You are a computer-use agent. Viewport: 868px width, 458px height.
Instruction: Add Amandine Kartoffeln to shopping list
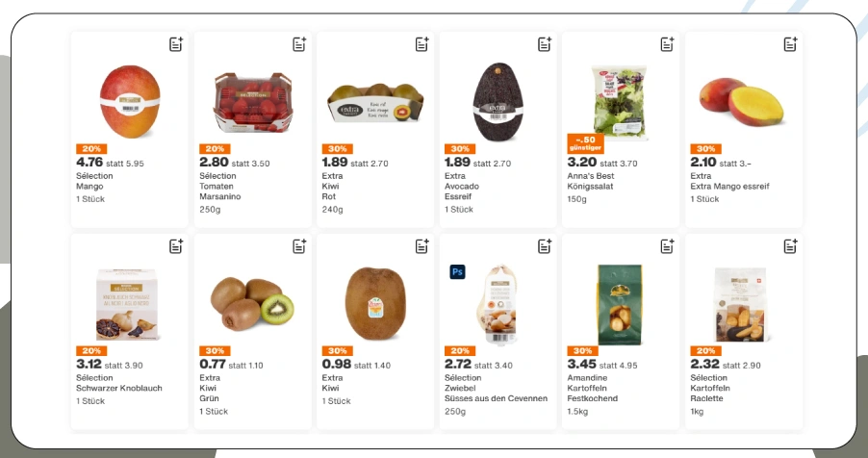pos(667,246)
